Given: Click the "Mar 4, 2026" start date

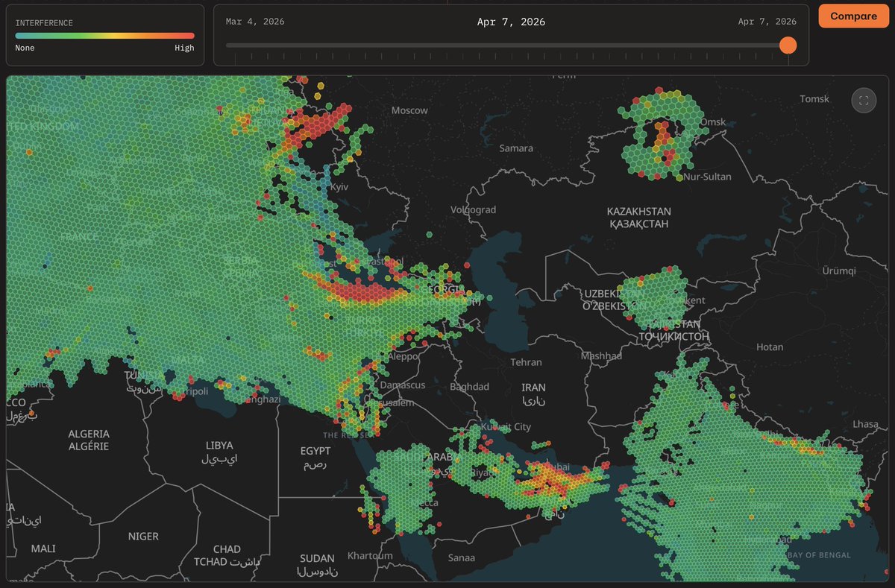Looking at the screenshot, I should pyautogui.click(x=255, y=22).
